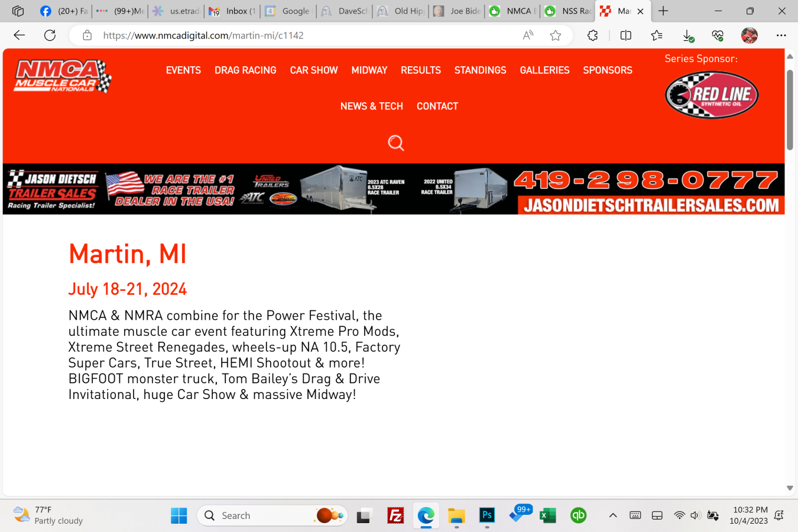This screenshot has height=532, width=798.
Task: Switch to the Google tab
Action: 288,11
